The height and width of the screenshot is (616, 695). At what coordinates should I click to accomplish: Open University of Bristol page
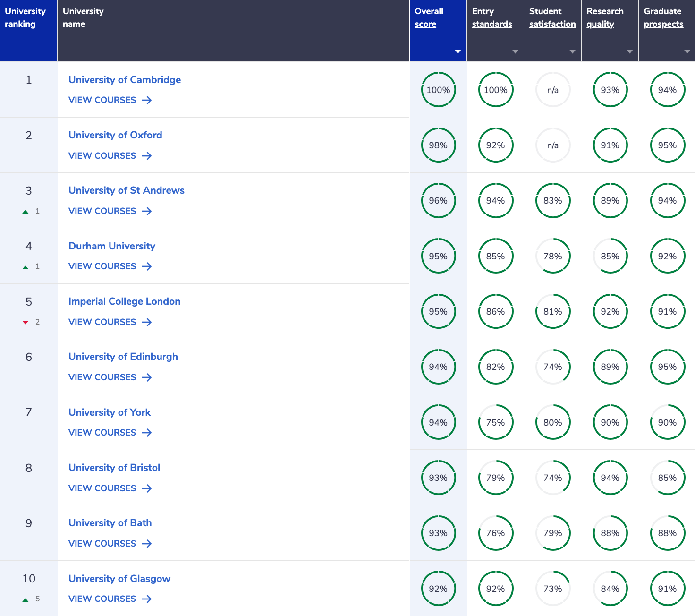114,468
